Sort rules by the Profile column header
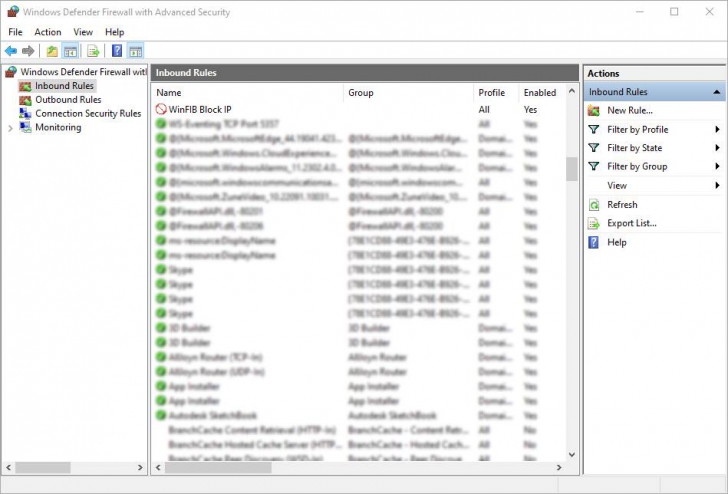 [495, 92]
